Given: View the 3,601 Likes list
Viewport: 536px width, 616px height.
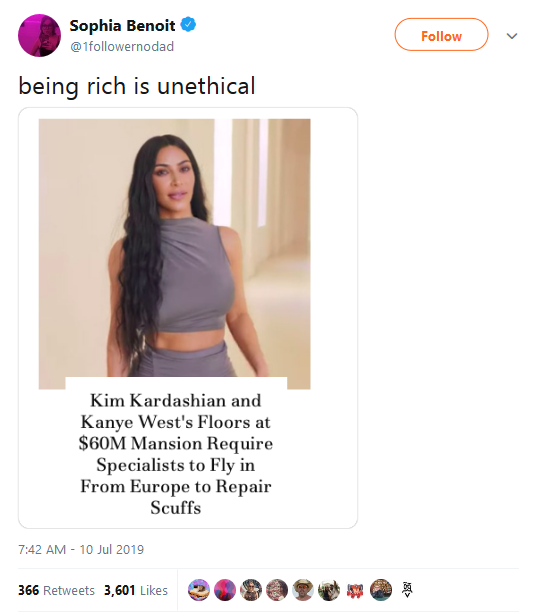Looking at the screenshot, I should click(136, 590).
